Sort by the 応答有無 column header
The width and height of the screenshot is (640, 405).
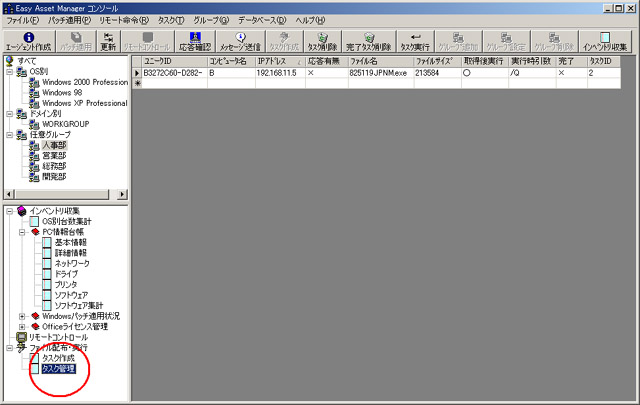(327, 61)
